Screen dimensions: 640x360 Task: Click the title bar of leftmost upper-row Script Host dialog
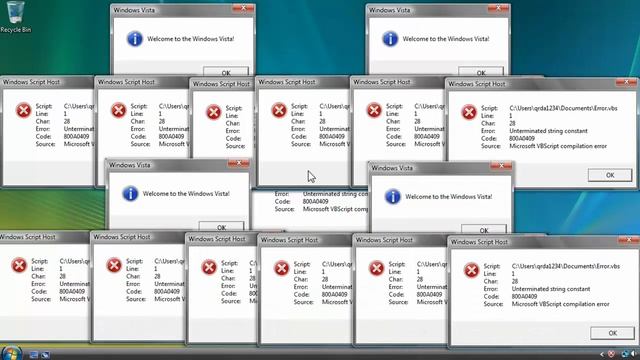[x=47, y=82]
